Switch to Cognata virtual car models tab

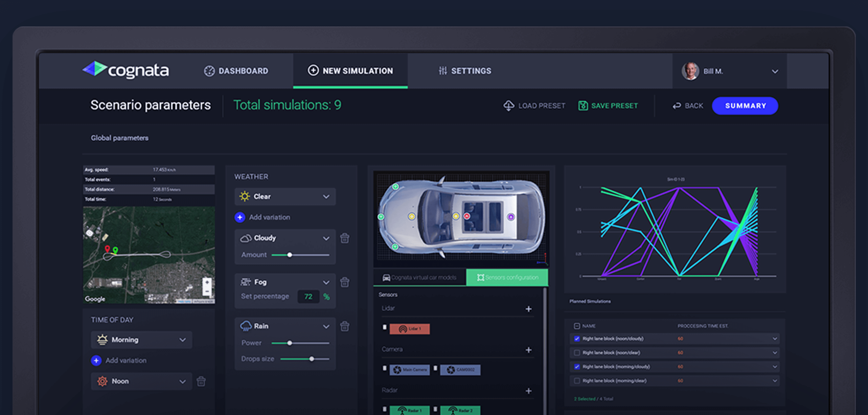[x=419, y=278]
